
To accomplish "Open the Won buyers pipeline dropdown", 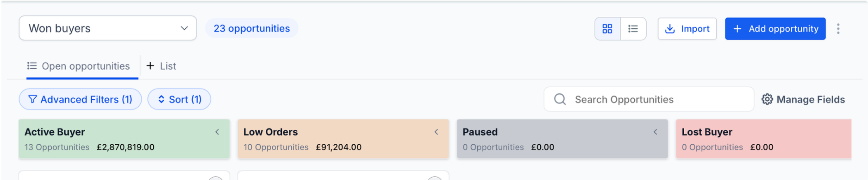I will 108,28.
